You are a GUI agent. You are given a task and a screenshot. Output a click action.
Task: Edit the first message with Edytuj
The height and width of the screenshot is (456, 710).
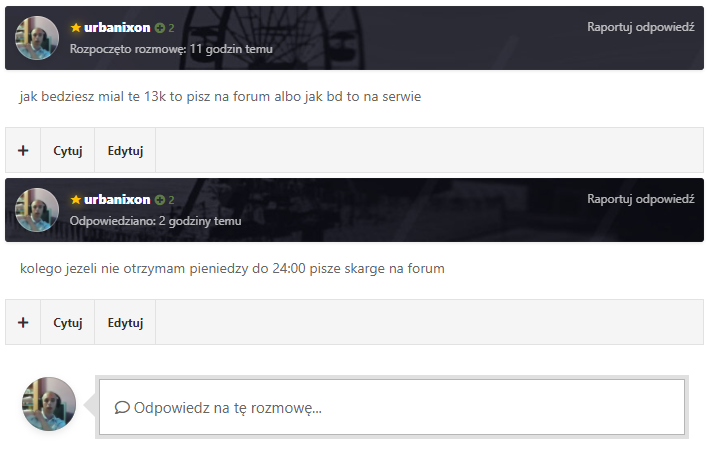125,150
